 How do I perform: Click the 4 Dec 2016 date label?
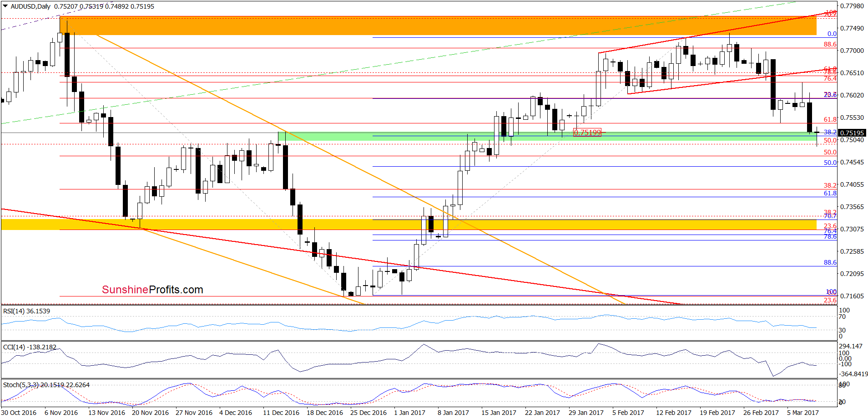click(x=236, y=413)
